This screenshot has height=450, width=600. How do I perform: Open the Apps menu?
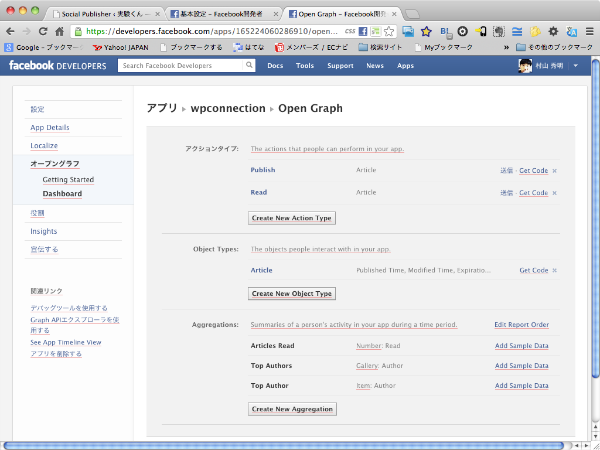tap(405, 65)
